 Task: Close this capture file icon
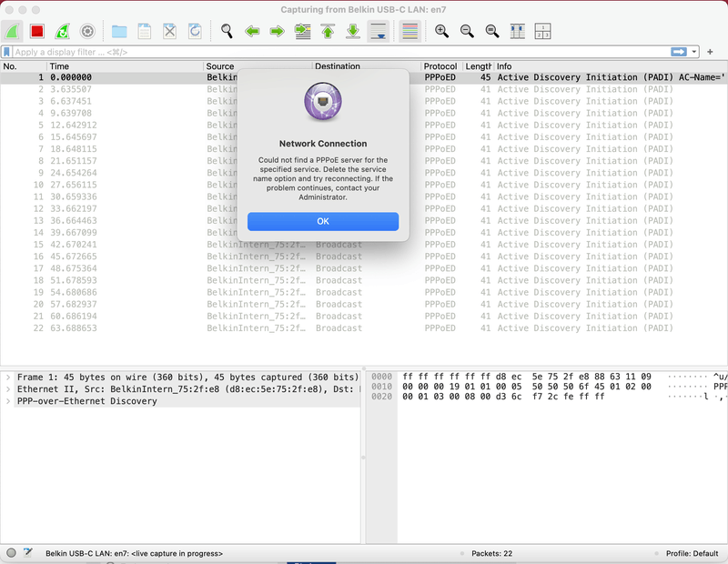[x=170, y=32]
